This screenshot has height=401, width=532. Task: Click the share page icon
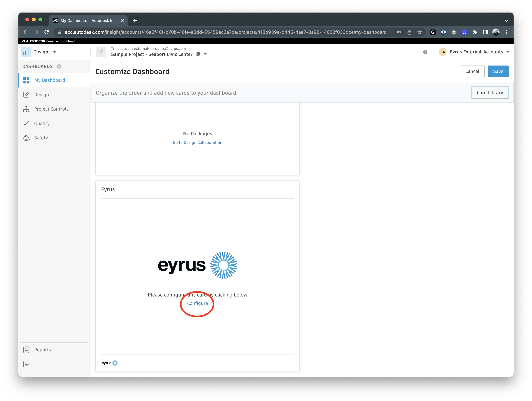[x=409, y=32]
